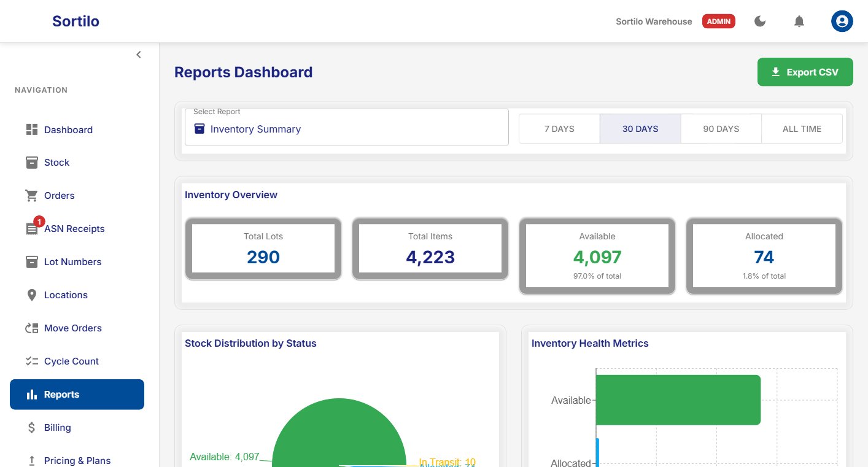Image resolution: width=868 pixels, height=467 pixels.
Task: Click the 'In Transit: 10' pie label
Action: point(448,462)
